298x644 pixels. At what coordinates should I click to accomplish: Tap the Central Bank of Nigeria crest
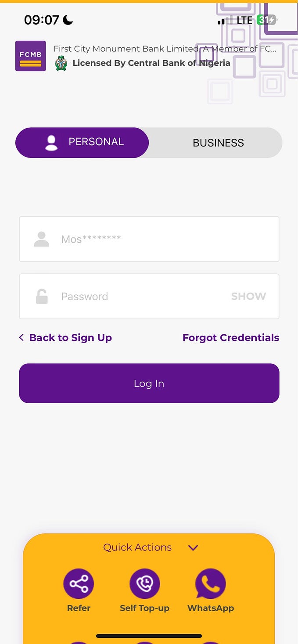pos(61,63)
